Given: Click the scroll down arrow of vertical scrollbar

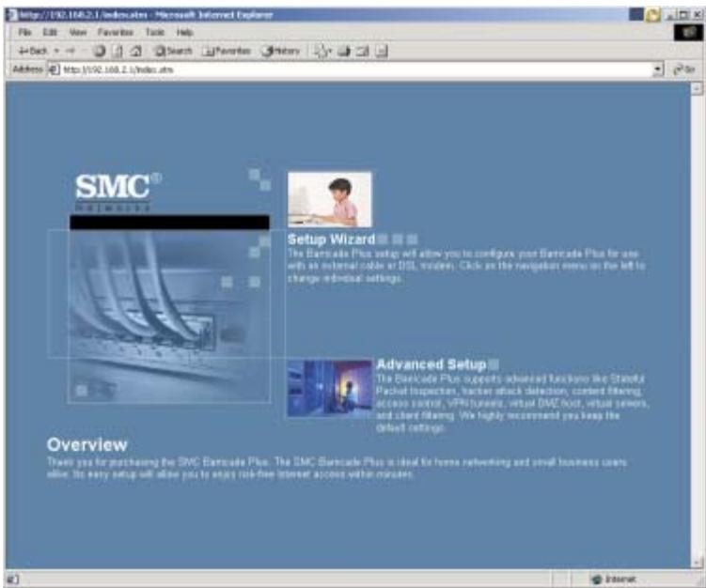Looking at the screenshot, I should point(697,563).
